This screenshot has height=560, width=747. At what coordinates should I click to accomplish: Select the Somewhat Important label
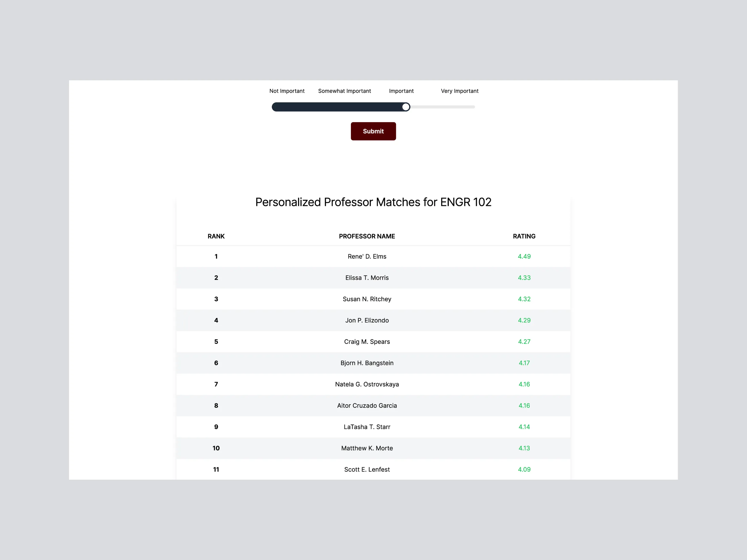(x=344, y=91)
